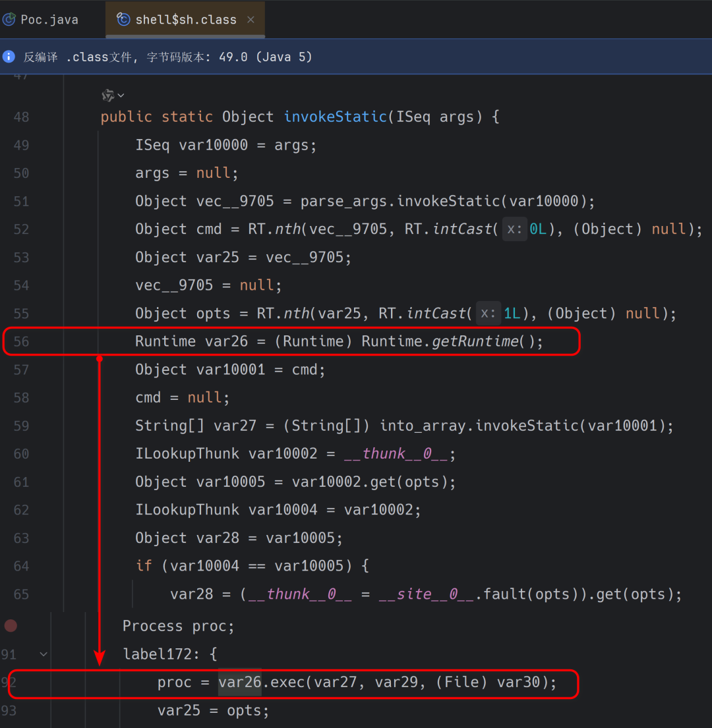This screenshot has height=728, width=712.
Task: Click 'cmd = null;' on line 58
Action: point(183,397)
